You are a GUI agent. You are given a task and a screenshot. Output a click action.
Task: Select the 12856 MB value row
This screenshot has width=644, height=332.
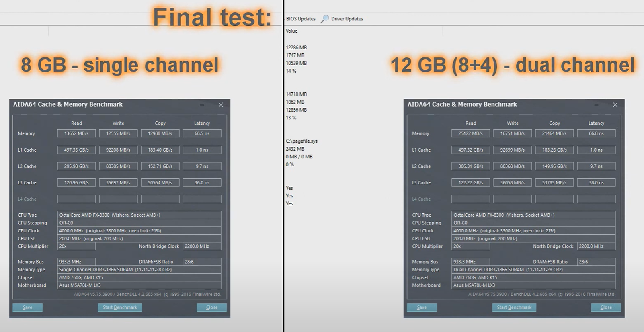tap(296, 110)
